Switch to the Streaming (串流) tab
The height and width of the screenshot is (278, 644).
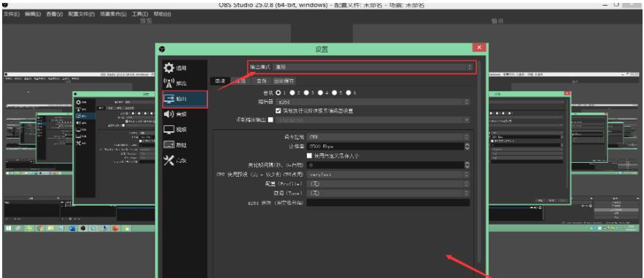pos(220,81)
